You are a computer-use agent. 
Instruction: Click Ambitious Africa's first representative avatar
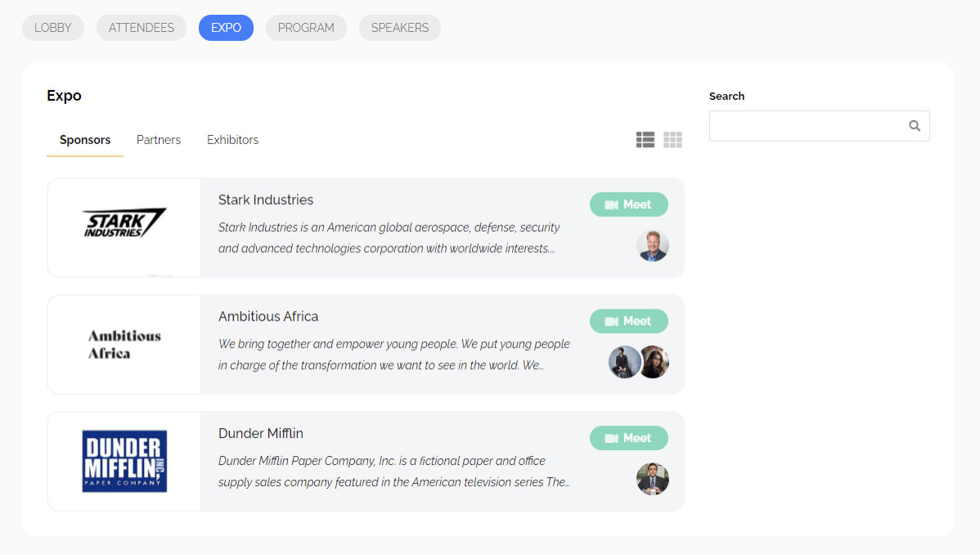click(624, 362)
